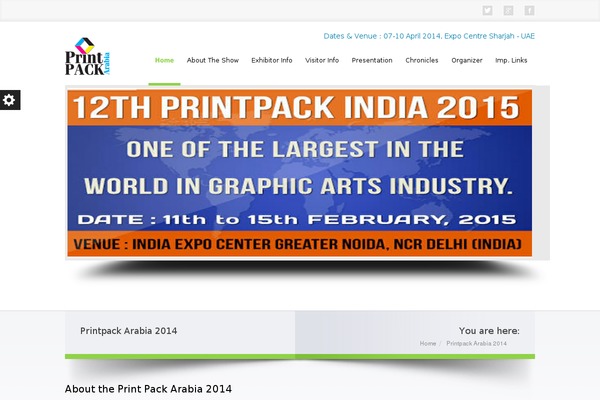The height and width of the screenshot is (400, 600).
Task: Open Presentation menu item
Action: point(372,60)
